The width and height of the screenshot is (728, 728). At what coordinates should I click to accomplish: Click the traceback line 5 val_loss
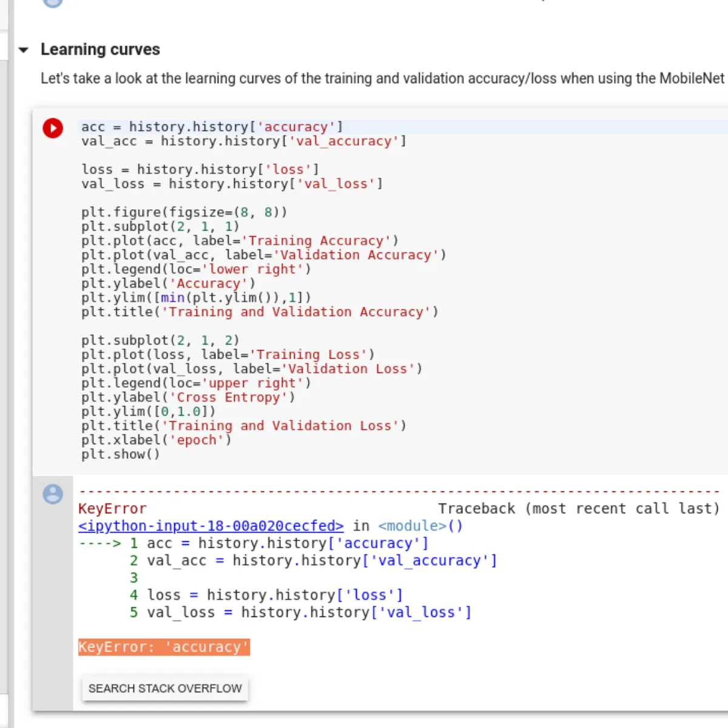tap(300, 612)
